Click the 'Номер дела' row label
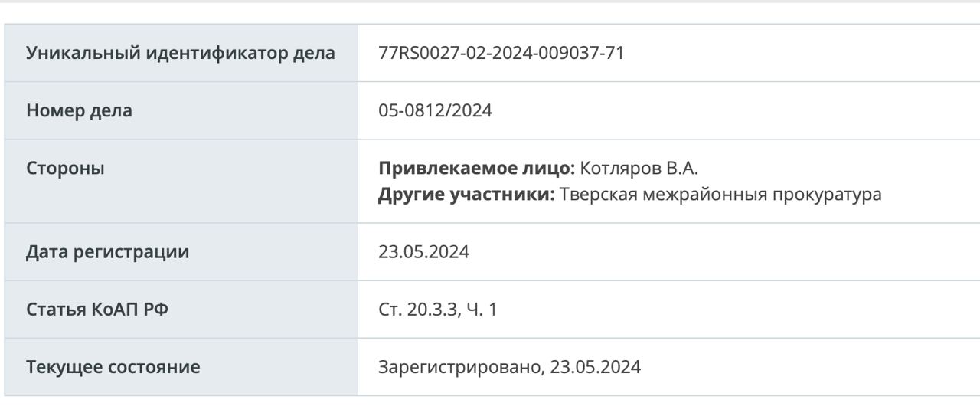 (79, 110)
